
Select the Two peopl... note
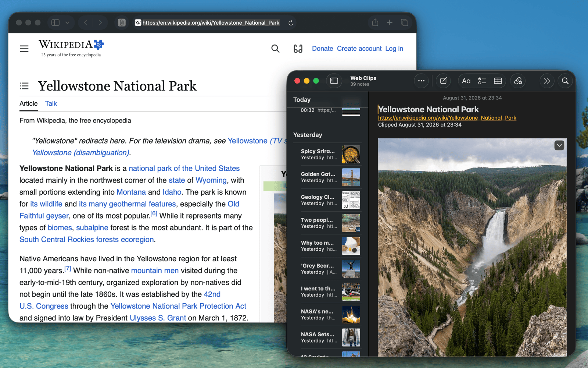327,223
